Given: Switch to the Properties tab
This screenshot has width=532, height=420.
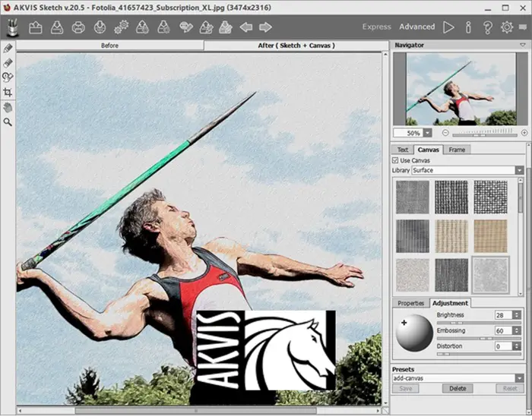Looking at the screenshot, I should click(x=410, y=303).
